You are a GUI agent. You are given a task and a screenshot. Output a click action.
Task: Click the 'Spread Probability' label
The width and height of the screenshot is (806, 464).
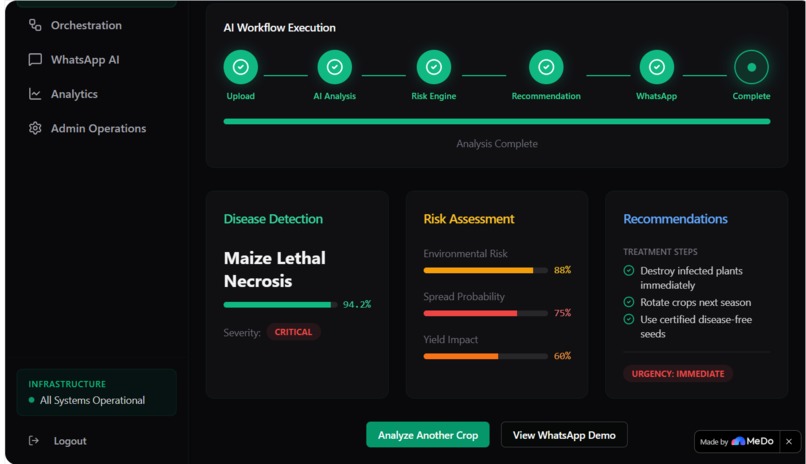[464, 296]
